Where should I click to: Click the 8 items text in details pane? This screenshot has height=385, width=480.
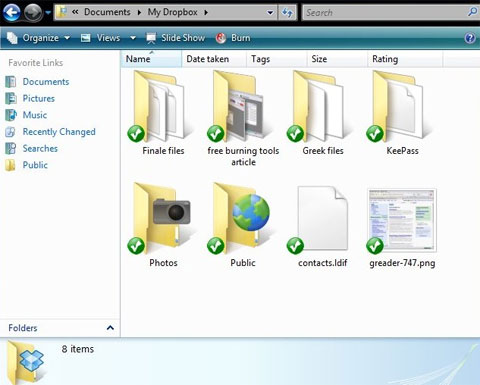click(x=78, y=349)
